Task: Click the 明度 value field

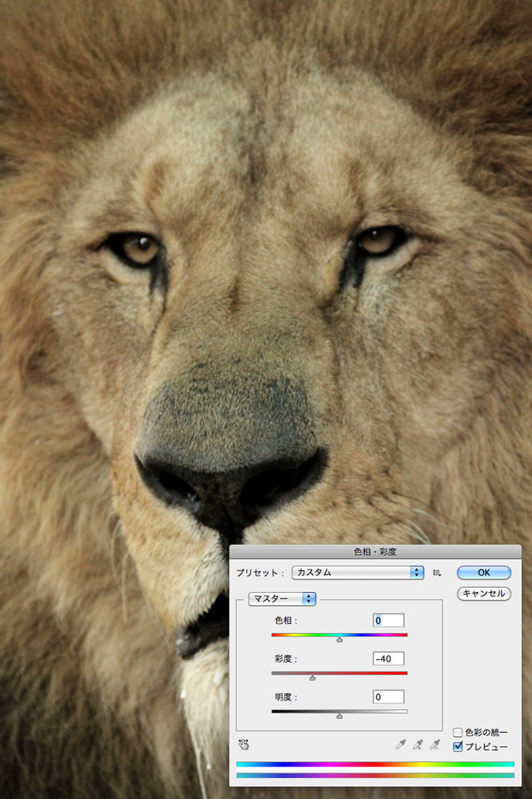Action: tap(389, 696)
